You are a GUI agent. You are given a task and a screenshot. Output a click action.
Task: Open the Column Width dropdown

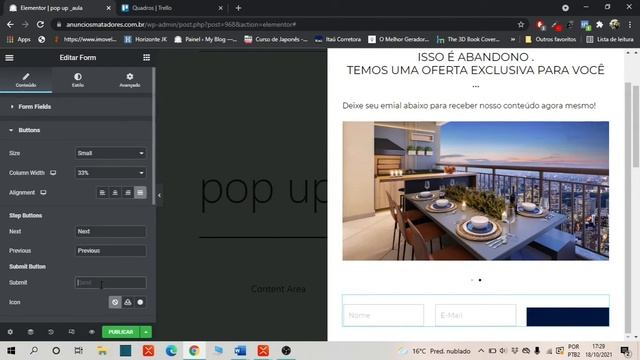click(111, 173)
